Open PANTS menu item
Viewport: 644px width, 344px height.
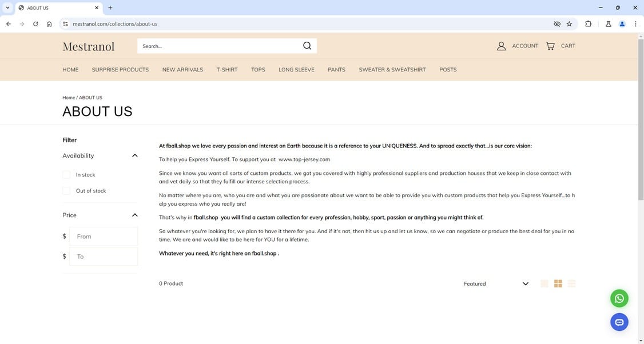[x=336, y=70]
